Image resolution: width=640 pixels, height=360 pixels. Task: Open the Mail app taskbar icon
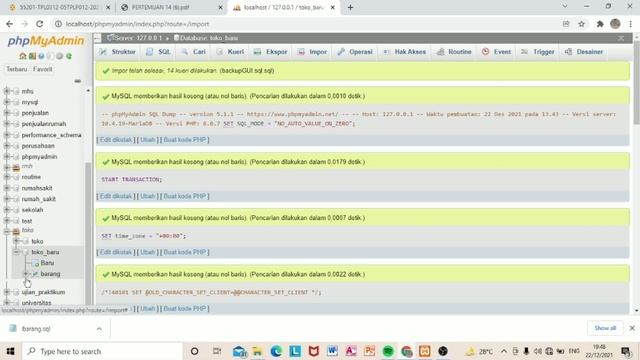239,351
